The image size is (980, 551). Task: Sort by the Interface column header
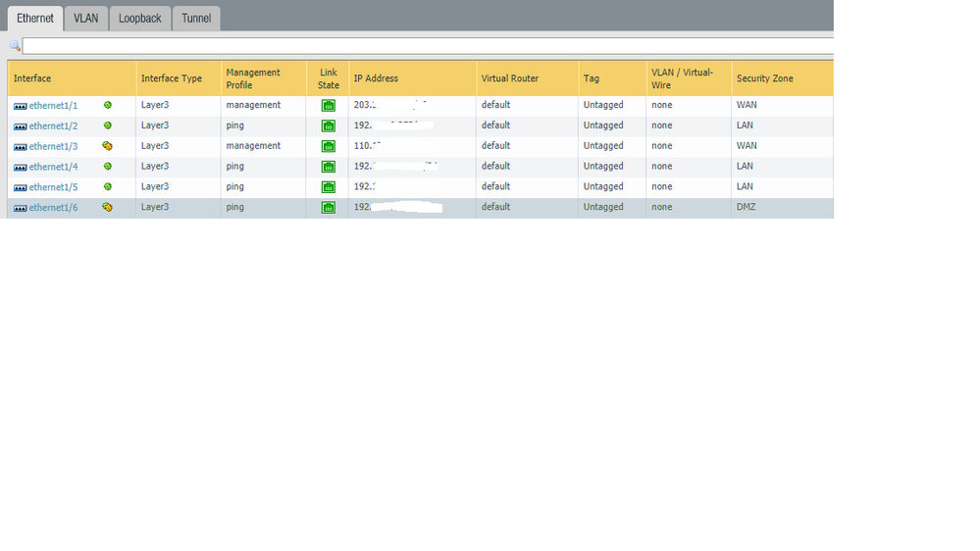pyautogui.click(x=72, y=78)
